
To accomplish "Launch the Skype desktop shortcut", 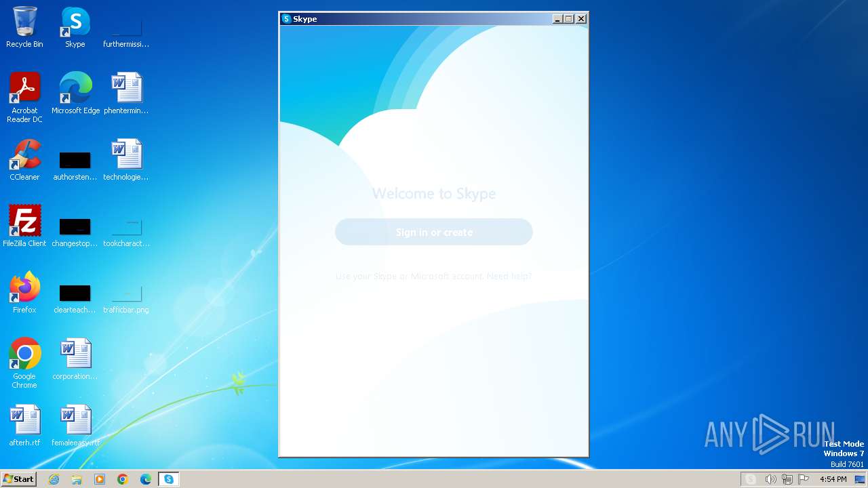I will point(75,28).
